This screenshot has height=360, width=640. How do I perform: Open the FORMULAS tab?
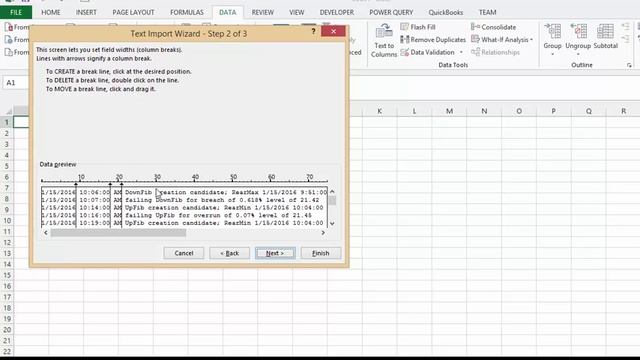pos(187,12)
